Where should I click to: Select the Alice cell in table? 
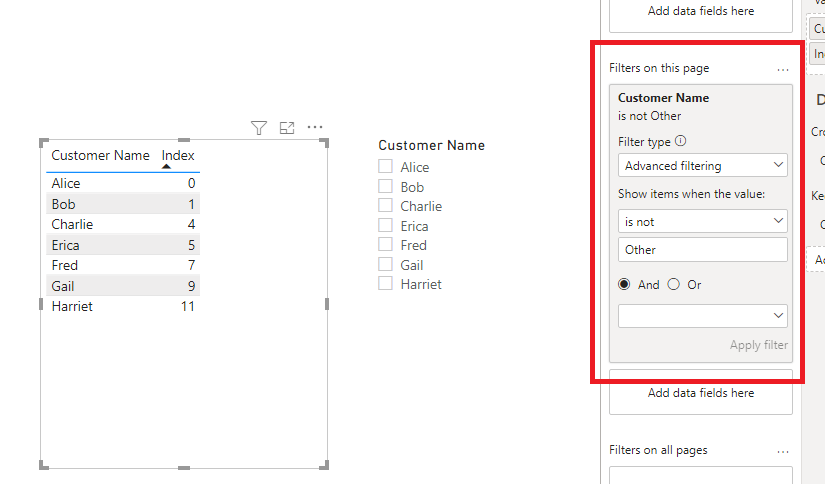(66, 183)
